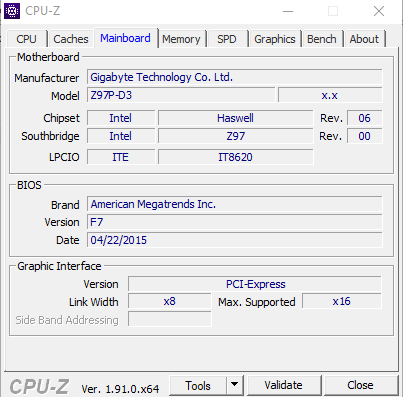Open the Tools dropdown arrow
This screenshot has width=403, height=397.
[x=235, y=386]
